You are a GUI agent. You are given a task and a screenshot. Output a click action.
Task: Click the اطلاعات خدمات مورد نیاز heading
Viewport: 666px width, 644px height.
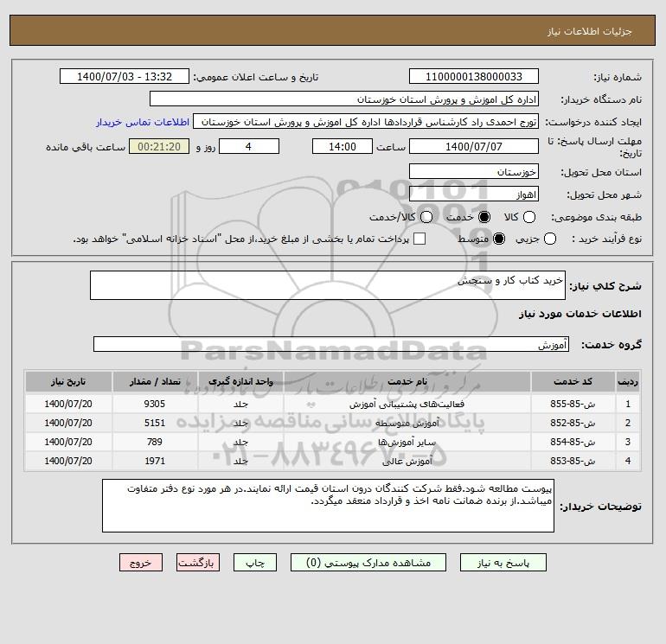click(x=580, y=314)
